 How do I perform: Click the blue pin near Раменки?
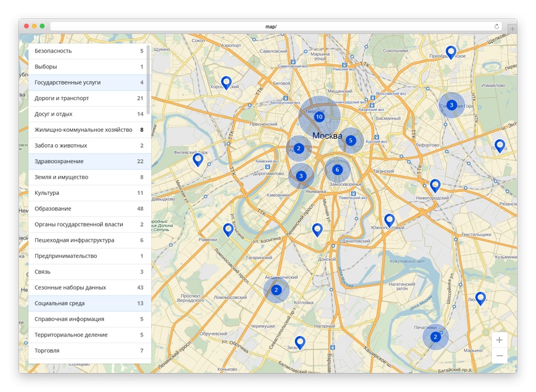pyautogui.click(x=228, y=230)
